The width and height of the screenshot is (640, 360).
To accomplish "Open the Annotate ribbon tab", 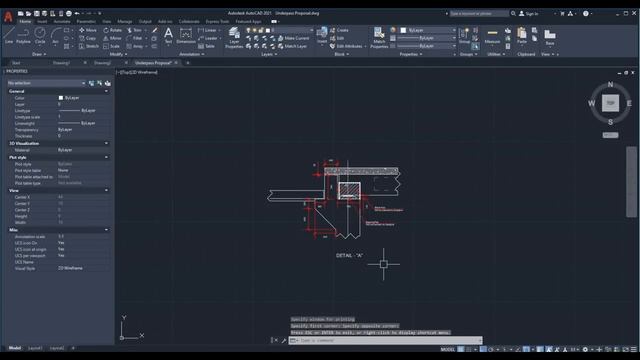I will [x=62, y=21].
